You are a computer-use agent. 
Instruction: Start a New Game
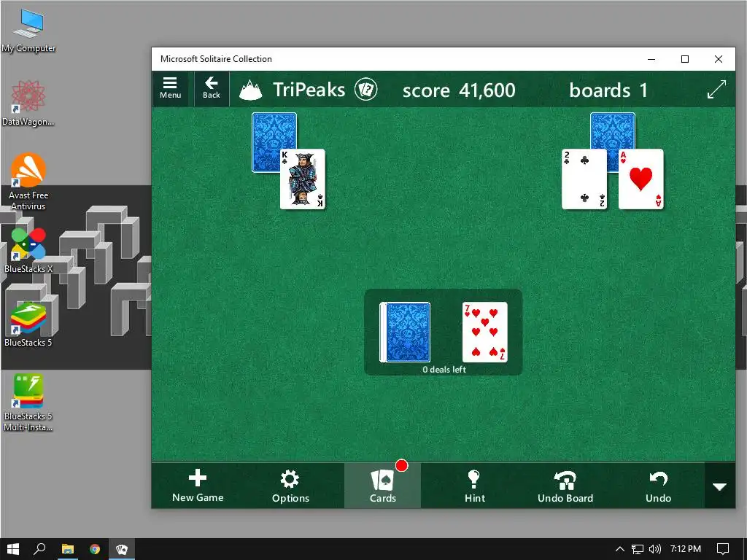tap(198, 486)
